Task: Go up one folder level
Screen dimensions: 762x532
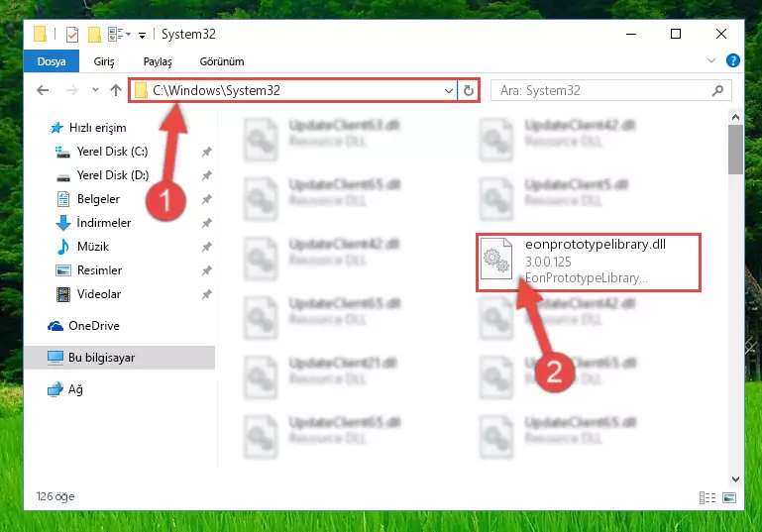Action: (116, 90)
